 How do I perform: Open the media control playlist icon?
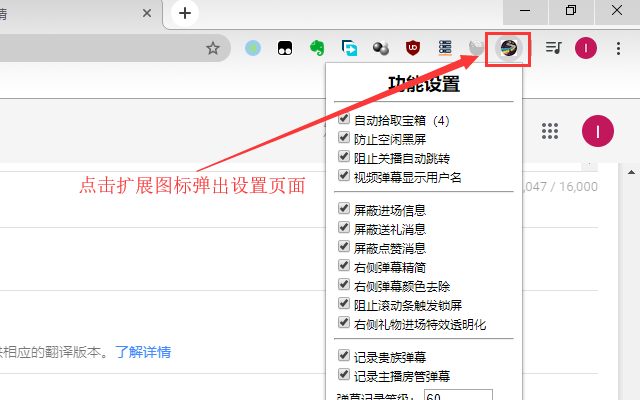[553, 48]
